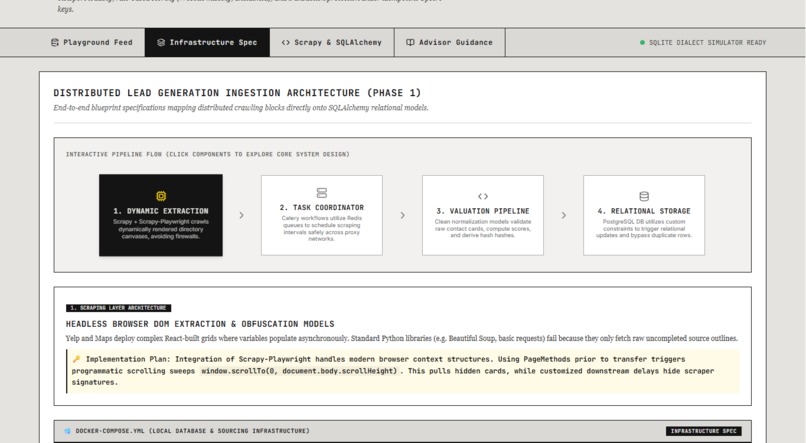Click the server icon in Task Coordinator

(x=322, y=193)
